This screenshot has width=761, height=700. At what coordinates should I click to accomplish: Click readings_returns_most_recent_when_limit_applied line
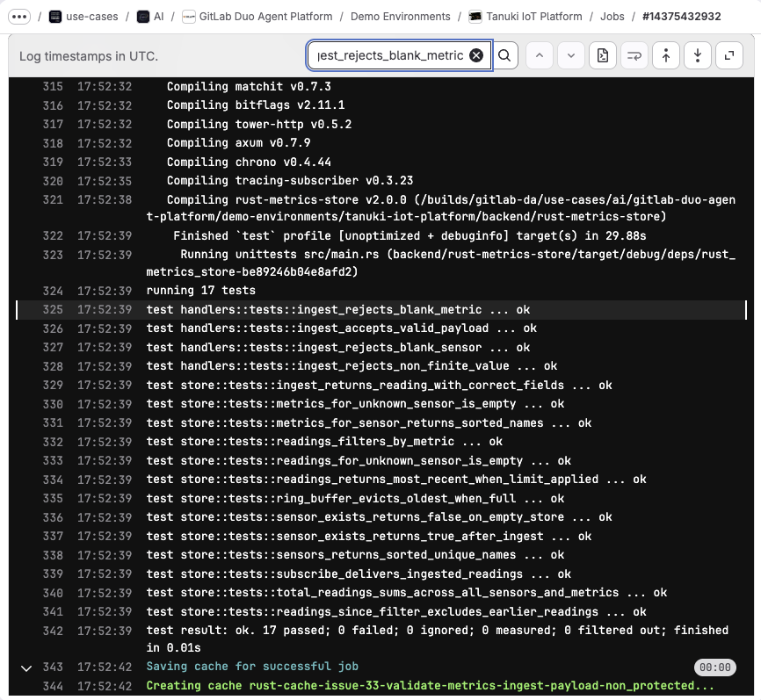[x=396, y=480]
